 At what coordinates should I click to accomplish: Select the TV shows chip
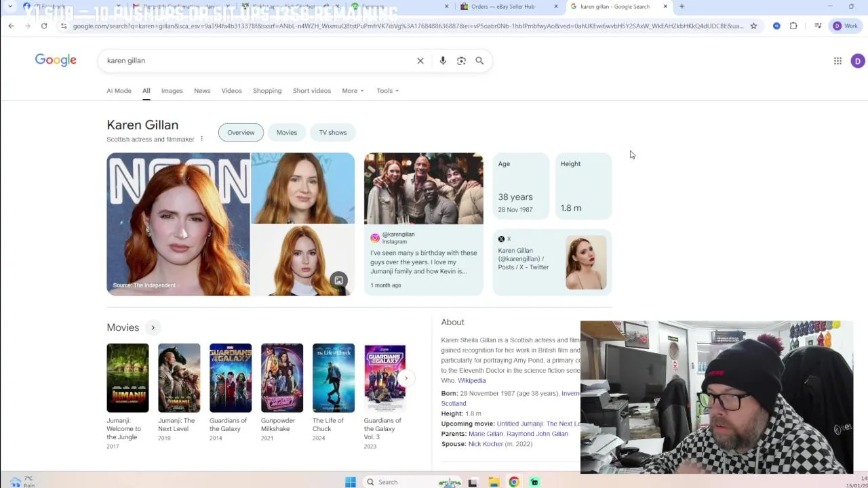(333, 133)
